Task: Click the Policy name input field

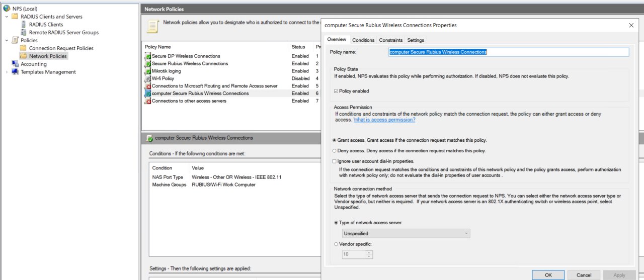Action: pos(509,52)
